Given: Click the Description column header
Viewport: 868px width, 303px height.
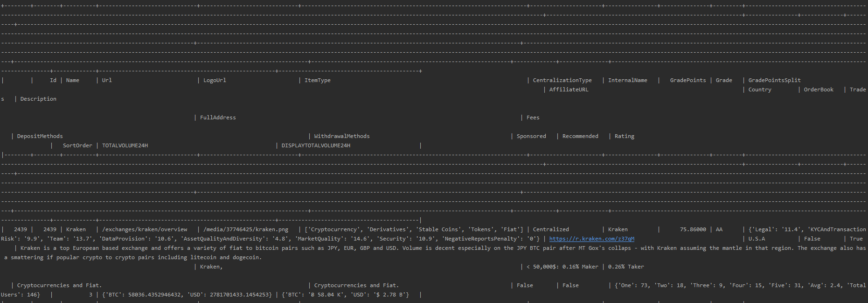Looking at the screenshot, I should coord(38,99).
